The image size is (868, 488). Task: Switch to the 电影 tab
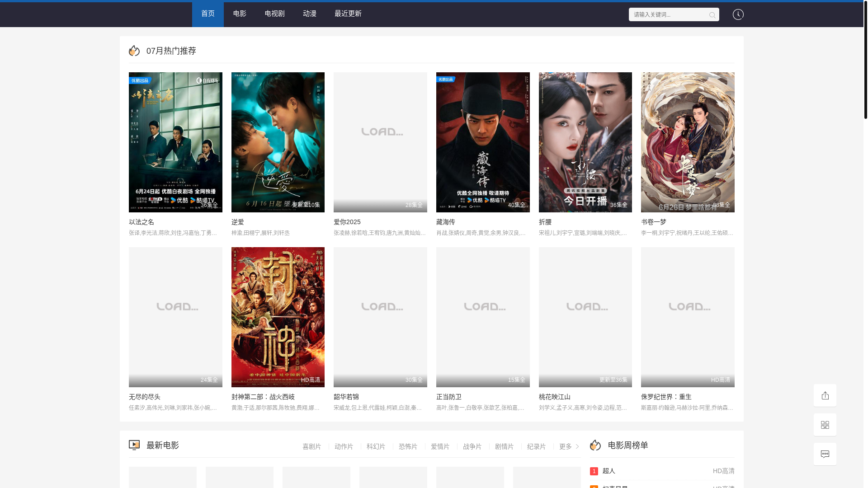[240, 14]
